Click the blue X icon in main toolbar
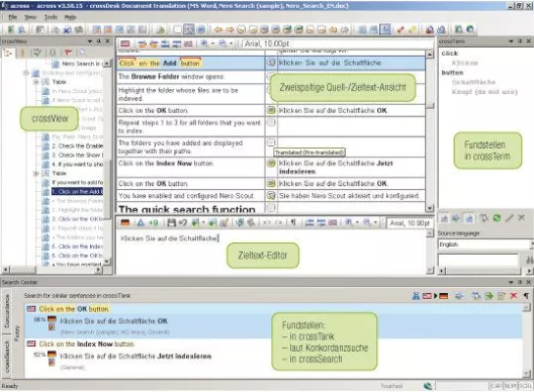534x392 pixels. 67,29
